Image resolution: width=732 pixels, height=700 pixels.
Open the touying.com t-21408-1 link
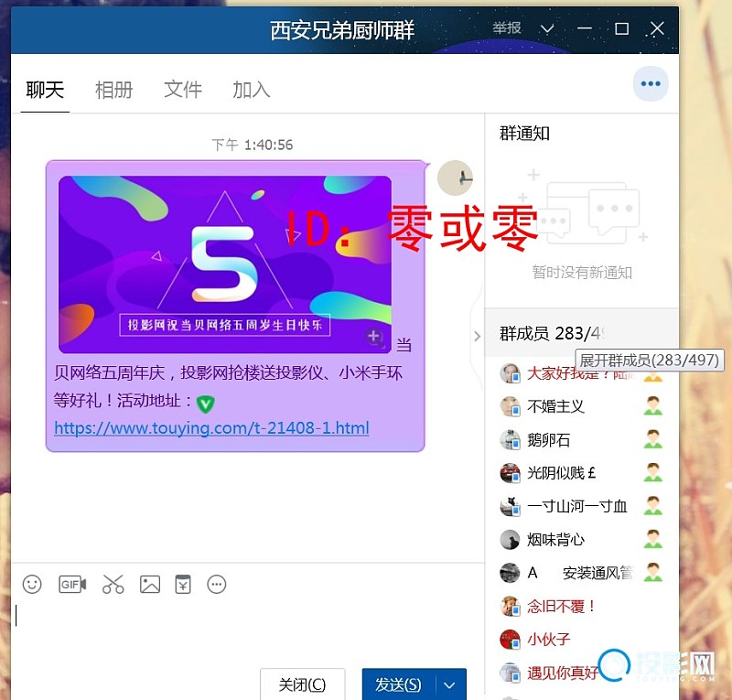211,427
